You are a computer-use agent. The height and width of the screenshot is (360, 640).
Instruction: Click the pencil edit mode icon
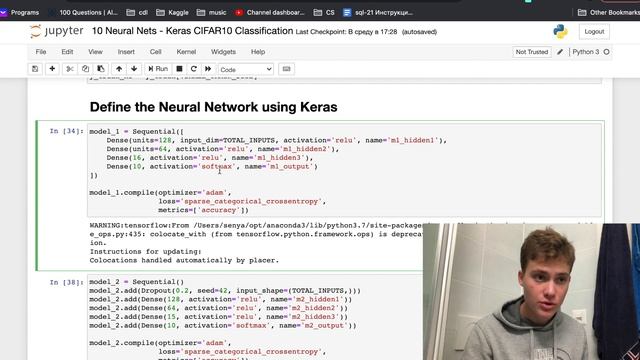point(560,52)
